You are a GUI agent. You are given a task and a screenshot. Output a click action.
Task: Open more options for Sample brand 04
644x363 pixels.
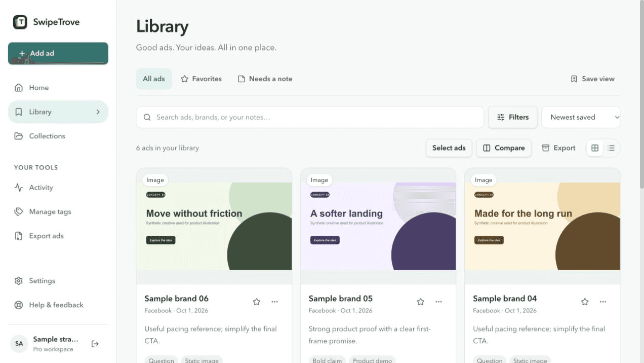pyautogui.click(x=603, y=302)
